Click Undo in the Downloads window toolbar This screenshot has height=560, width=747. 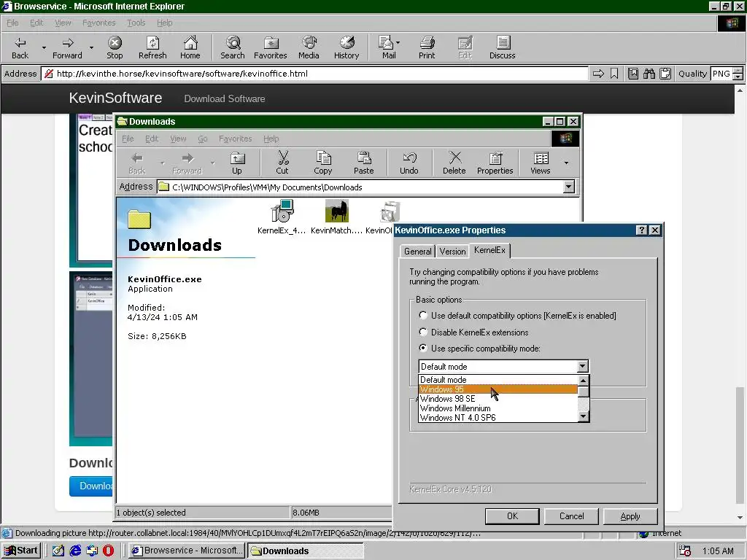(409, 163)
